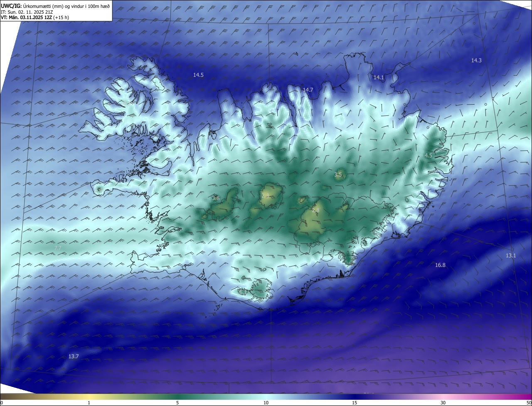Click the 14.5 value label
This screenshot has height=406, width=532.
pos(198,75)
